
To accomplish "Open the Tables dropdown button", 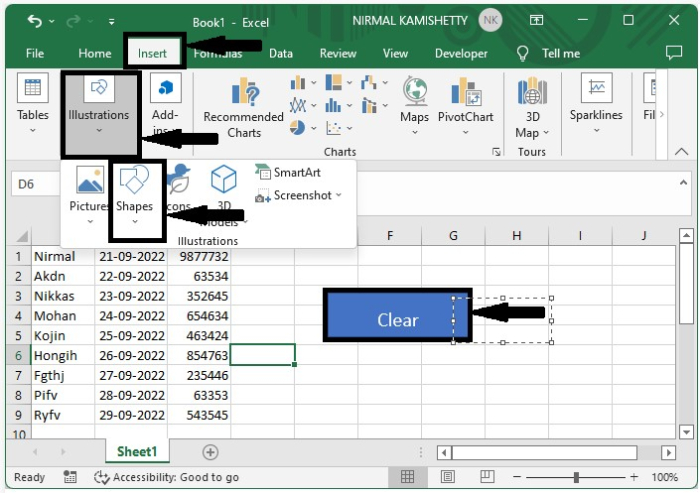I will (x=33, y=105).
